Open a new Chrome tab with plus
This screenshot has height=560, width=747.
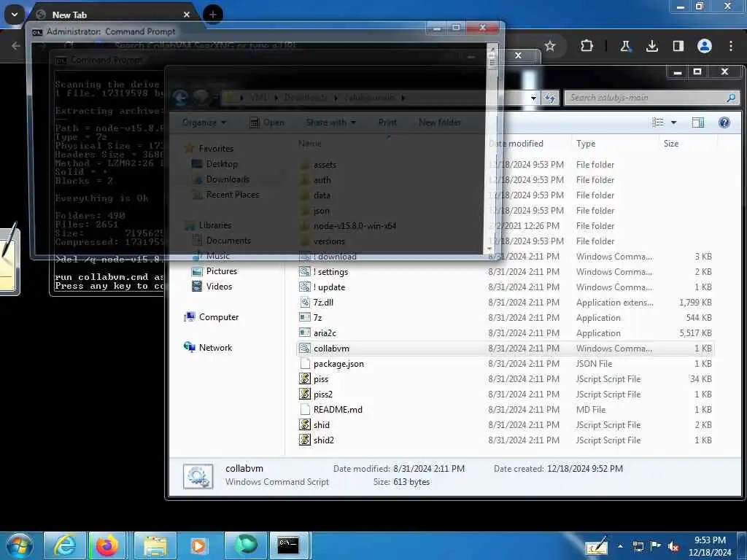click(213, 15)
